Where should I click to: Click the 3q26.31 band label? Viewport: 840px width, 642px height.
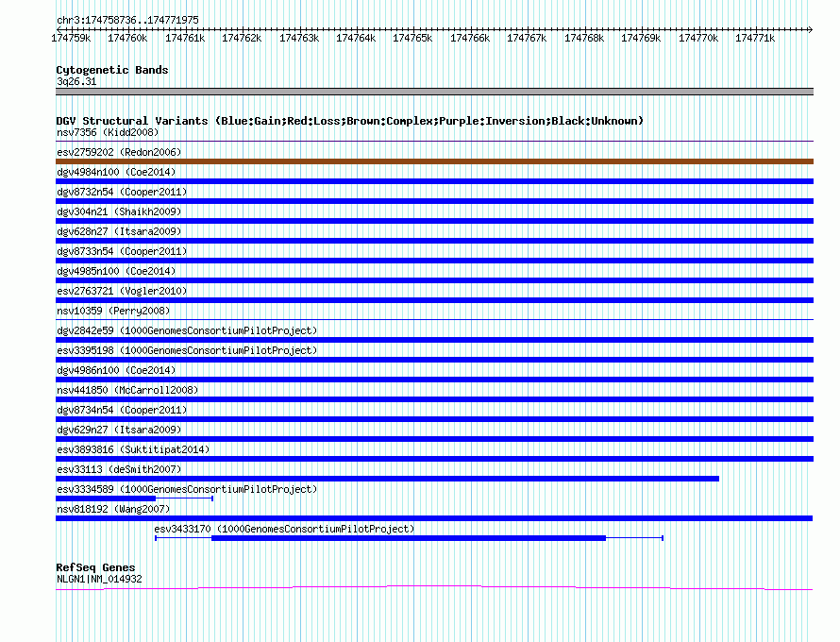[x=76, y=81]
